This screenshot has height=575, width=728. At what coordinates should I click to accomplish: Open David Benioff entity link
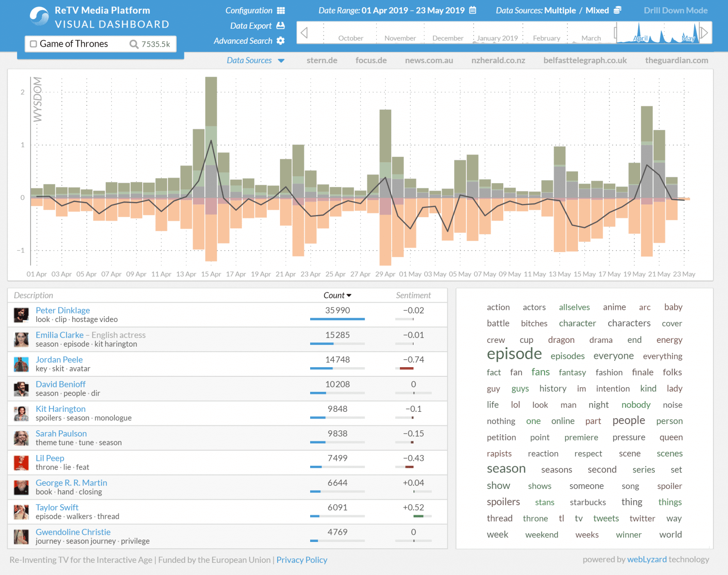[61, 384]
